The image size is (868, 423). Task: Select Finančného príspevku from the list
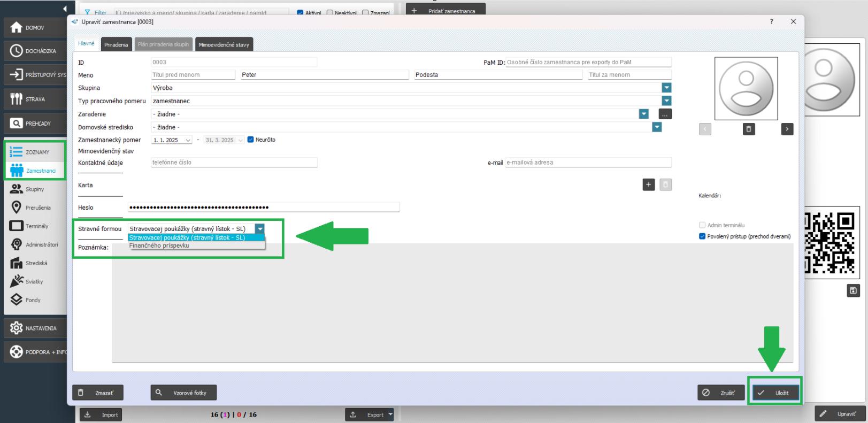tap(159, 245)
